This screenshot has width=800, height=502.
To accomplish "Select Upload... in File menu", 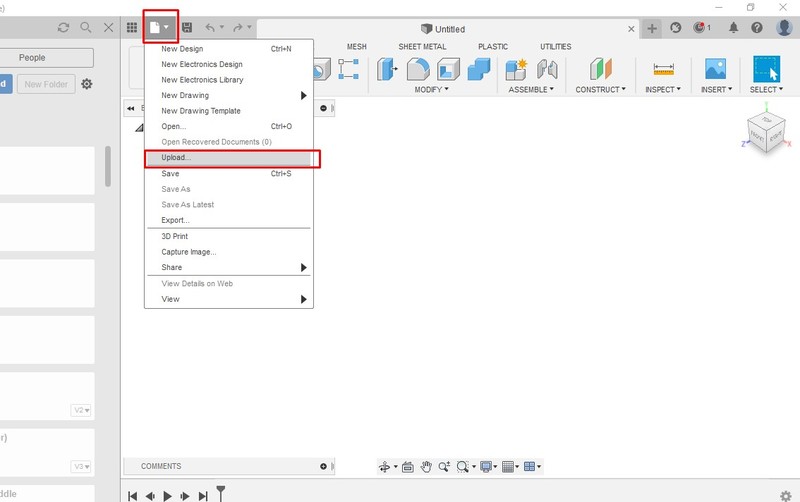I will 229,158.
